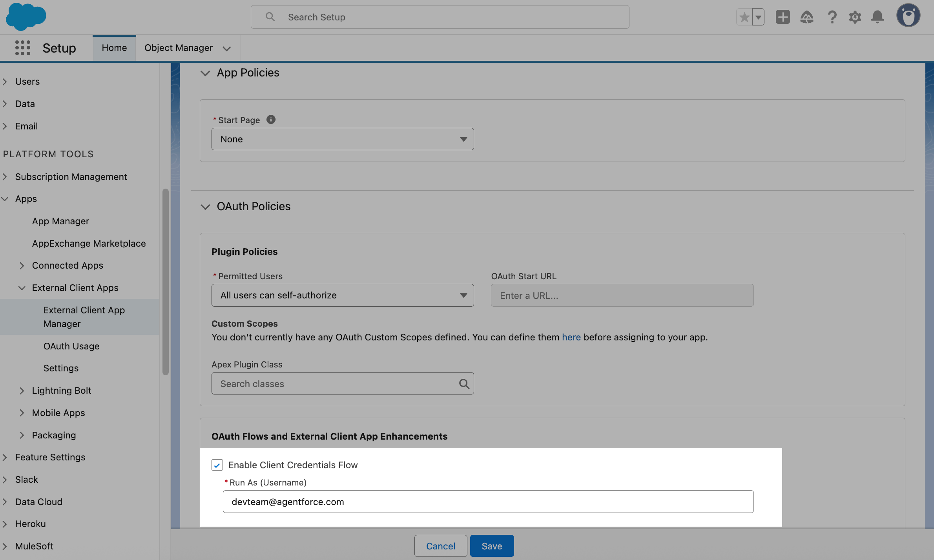The width and height of the screenshot is (934, 560).
Task: Click the Start Page info icon
Action: pyautogui.click(x=271, y=120)
